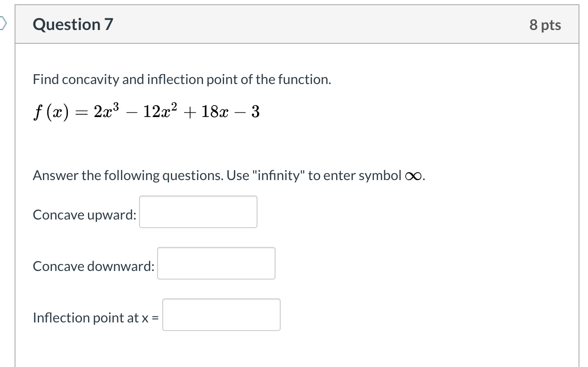Screen dimensions: 588x367
Task: Click inside the Concave upward answer box
Action: point(197,211)
